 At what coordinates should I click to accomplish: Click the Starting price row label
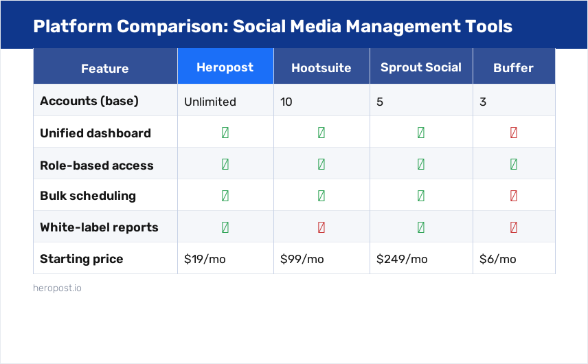pos(81,259)
